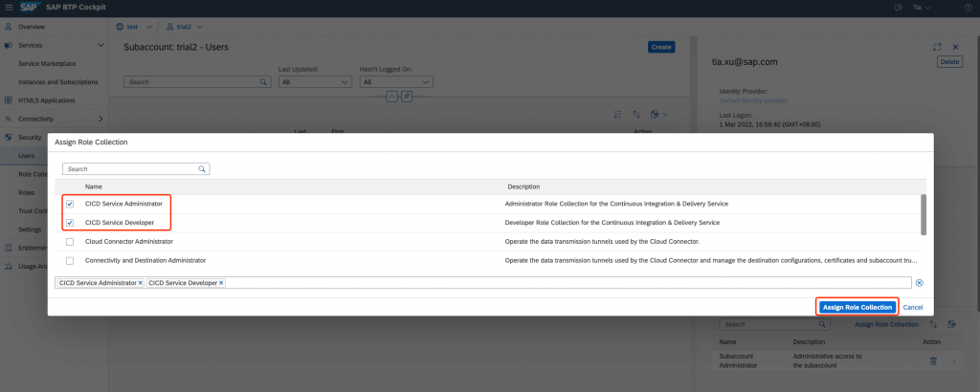Click the Create user button
This screenshot has height=392, width=980.
(x=661, y=47)
